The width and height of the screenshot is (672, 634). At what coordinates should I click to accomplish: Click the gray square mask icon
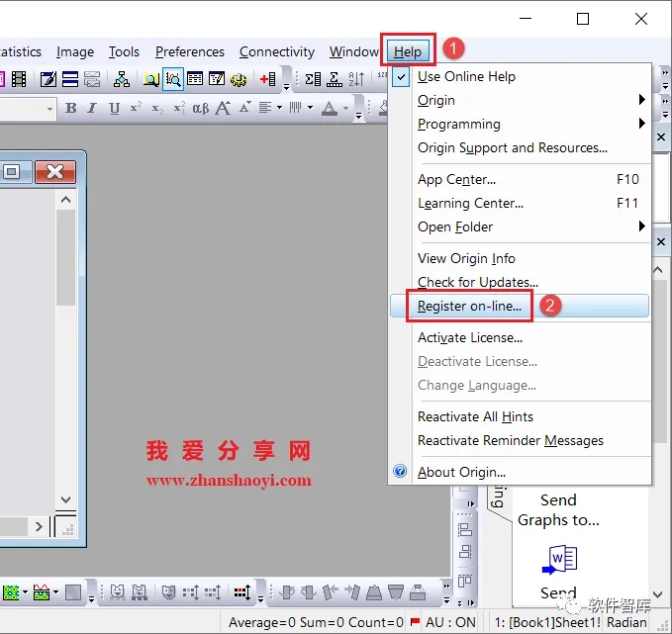pyautogui.click(x=73, y=592)
